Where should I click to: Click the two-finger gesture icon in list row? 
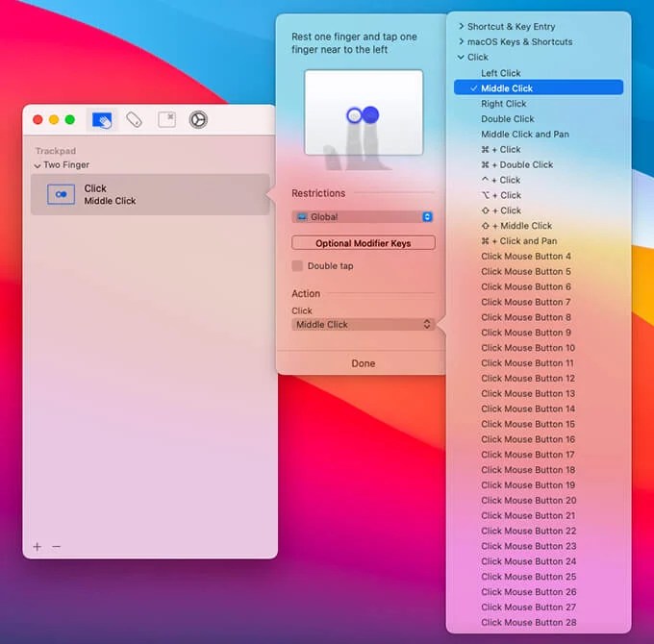pyautogui.click(x=61, y=194)
